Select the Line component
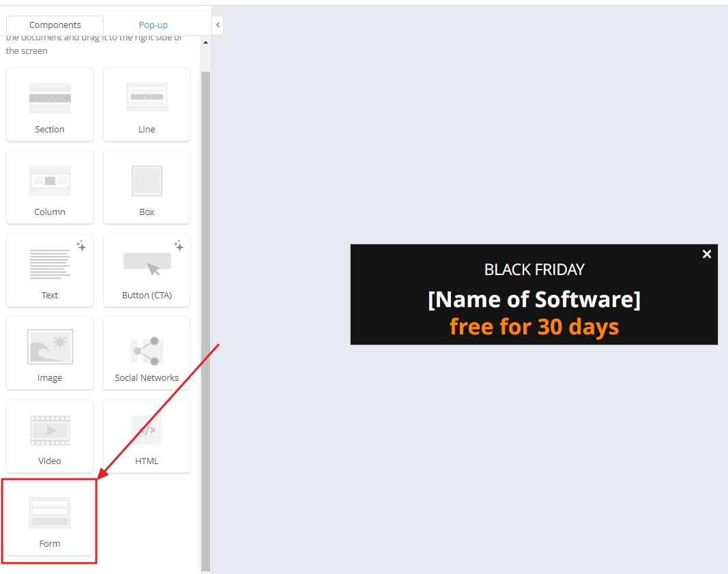The height and width of the screenshot is (574, 728). coord(146,104)
